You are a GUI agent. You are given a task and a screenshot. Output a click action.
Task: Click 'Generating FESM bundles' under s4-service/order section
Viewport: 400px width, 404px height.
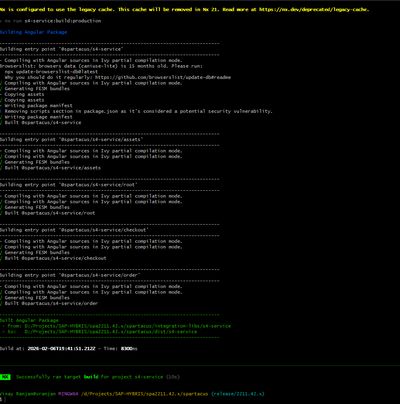point(37,298)
